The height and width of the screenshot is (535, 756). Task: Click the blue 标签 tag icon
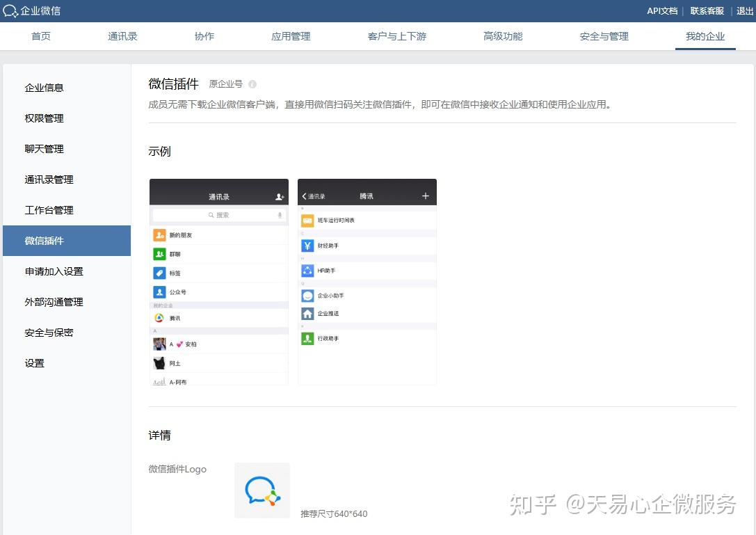(159, 273)
